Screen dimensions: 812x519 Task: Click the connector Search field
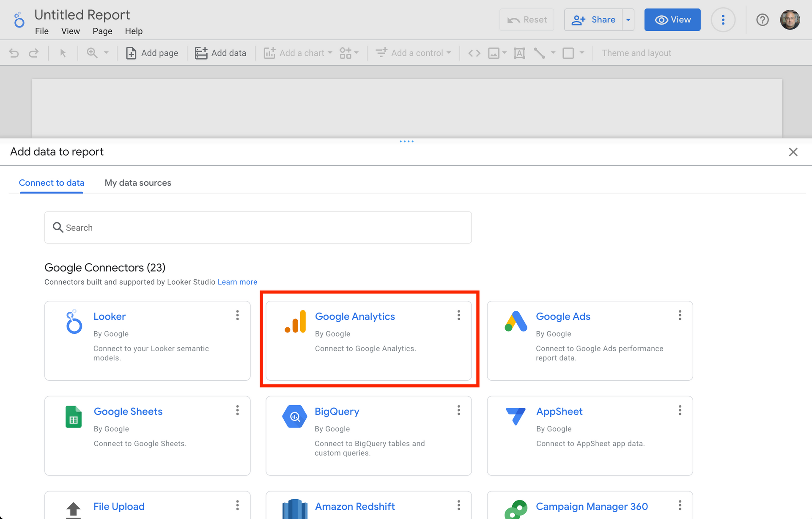click(258, 228)
